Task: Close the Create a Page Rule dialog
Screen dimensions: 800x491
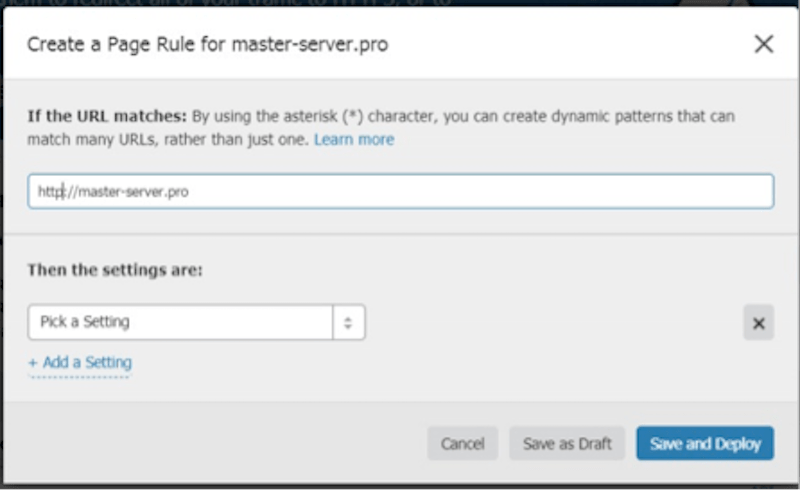Action: coord(763,44)
